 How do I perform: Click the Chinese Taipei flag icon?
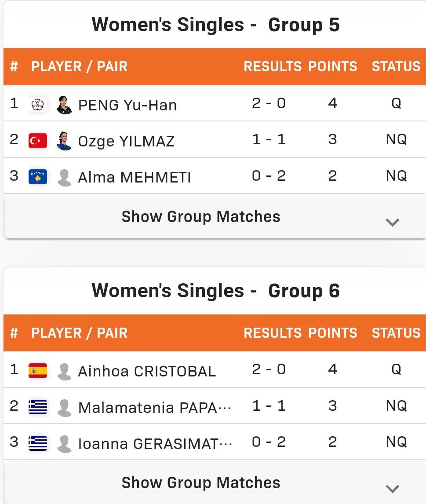tap(38, 105)
